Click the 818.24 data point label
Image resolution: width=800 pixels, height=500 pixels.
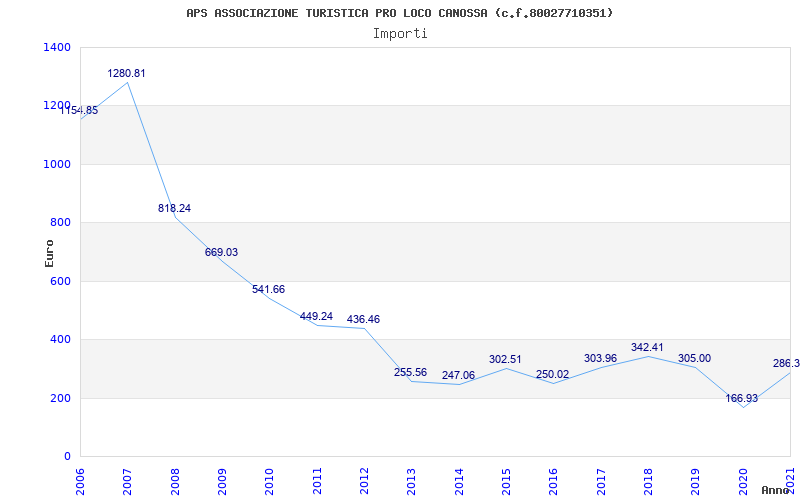click(x=174, y=208)
